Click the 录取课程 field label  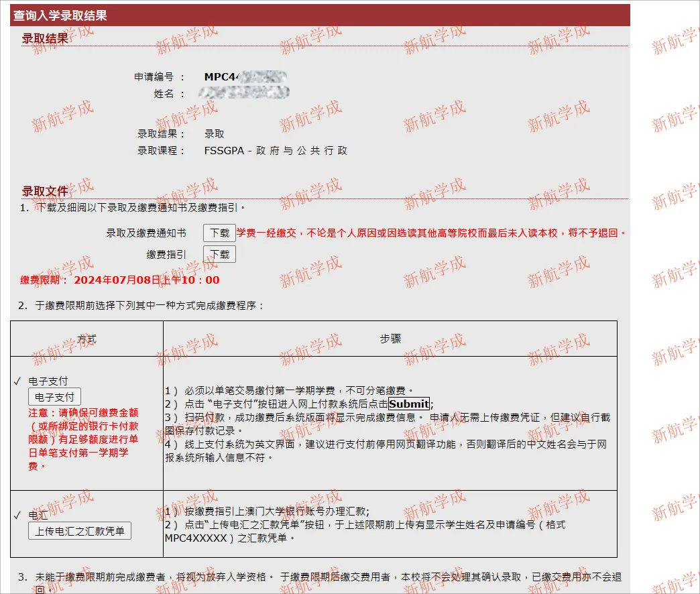tap(161, 151)
